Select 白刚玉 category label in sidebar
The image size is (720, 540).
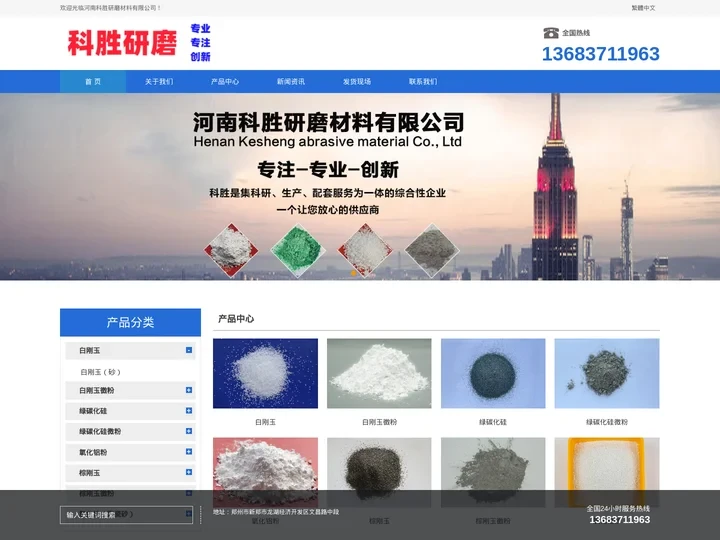[x=90, y=350]
